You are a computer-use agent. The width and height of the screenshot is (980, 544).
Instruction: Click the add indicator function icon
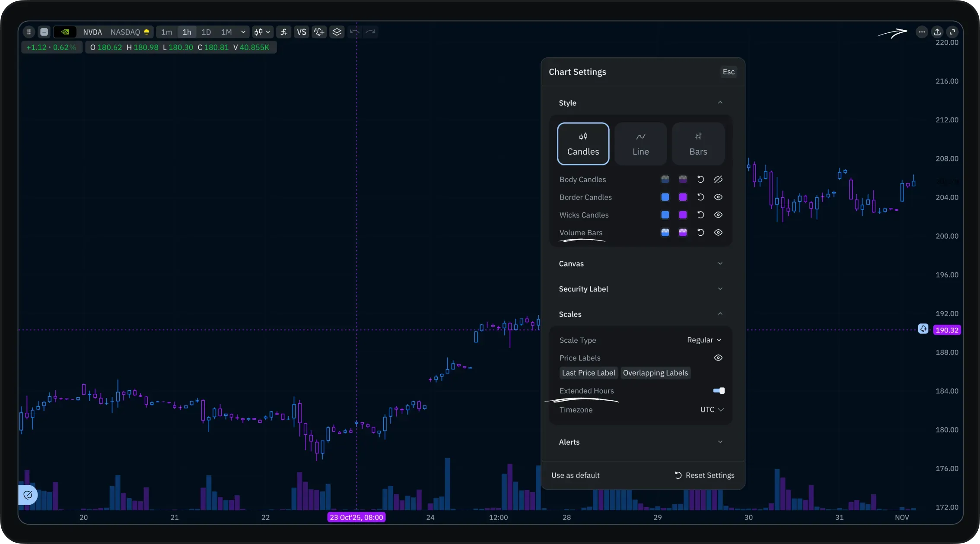coord(283,32)
